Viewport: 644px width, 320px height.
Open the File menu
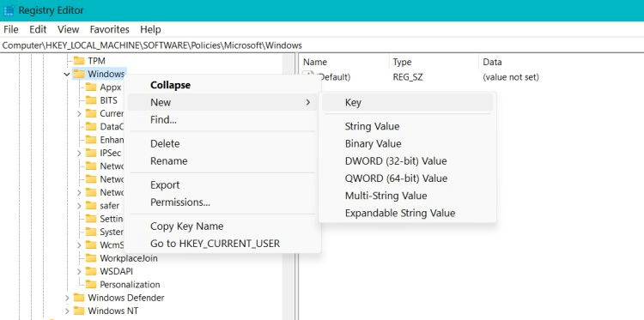coord(10,29)
